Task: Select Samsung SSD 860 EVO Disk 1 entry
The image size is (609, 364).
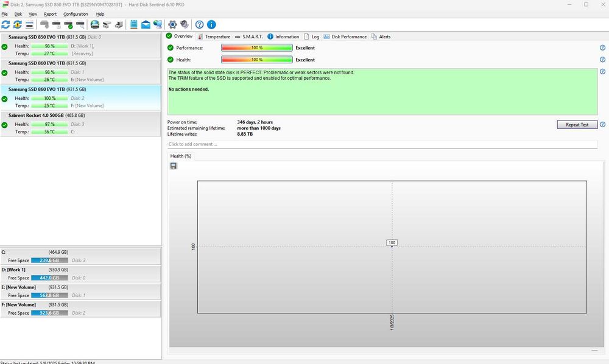Action: click(x=80, y=71)
